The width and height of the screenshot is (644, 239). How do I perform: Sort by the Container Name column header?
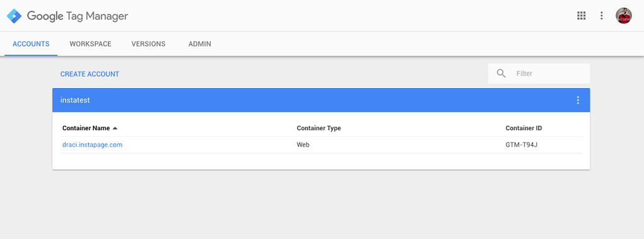[86, 128]
